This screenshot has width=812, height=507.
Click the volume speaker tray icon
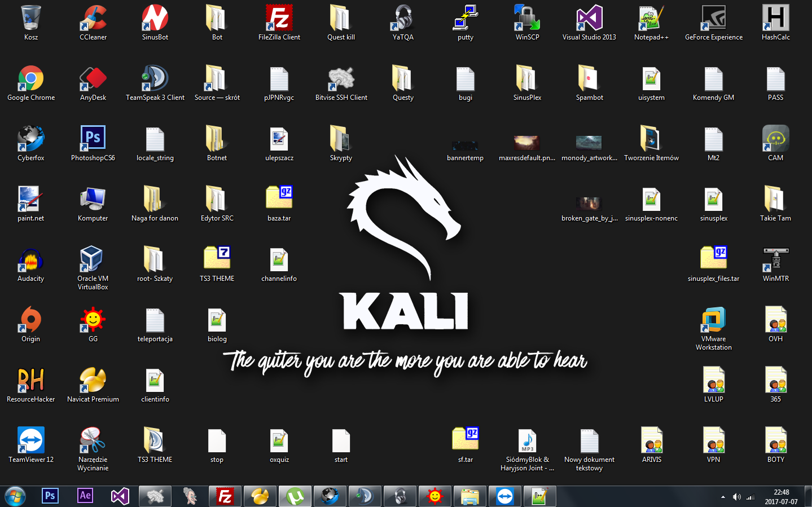(736, 497)
